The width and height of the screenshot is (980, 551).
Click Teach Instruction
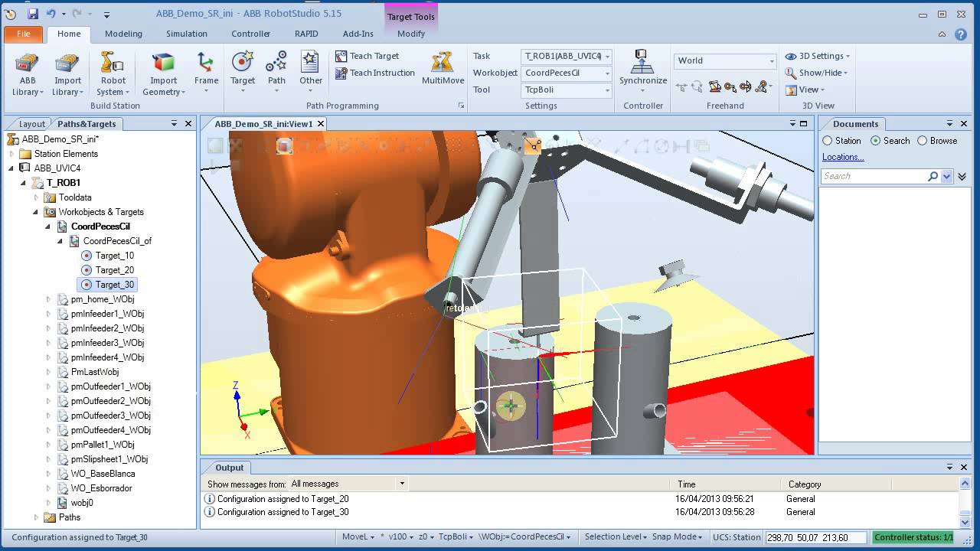(x=375, y=73)
